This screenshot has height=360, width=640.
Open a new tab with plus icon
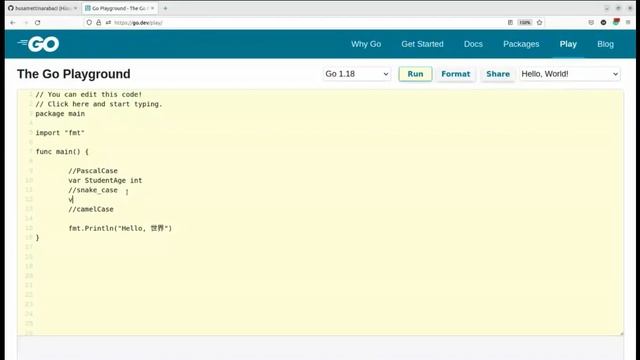point(165,8)
